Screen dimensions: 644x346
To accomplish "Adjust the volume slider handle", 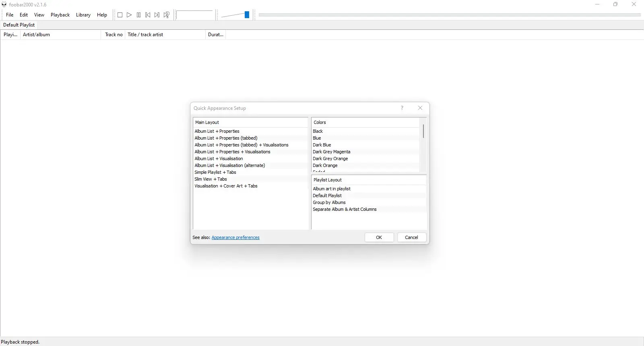I will tap(247, 15).
